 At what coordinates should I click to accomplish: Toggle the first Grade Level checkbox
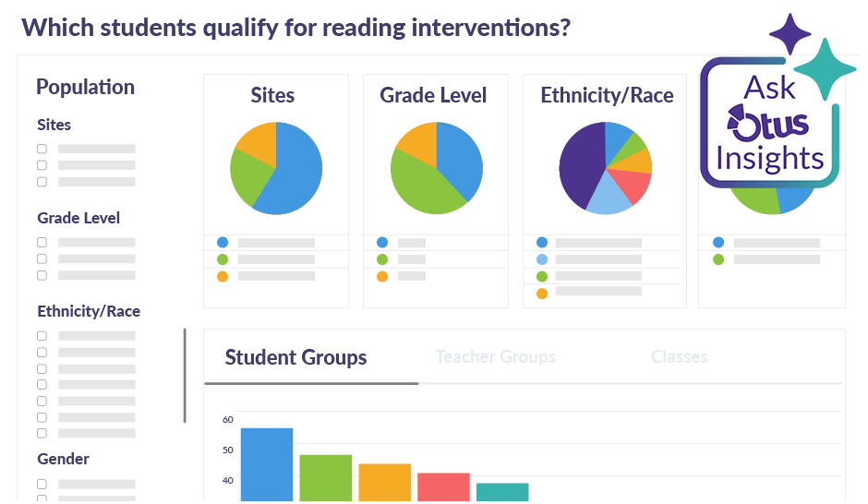[42, 242]
